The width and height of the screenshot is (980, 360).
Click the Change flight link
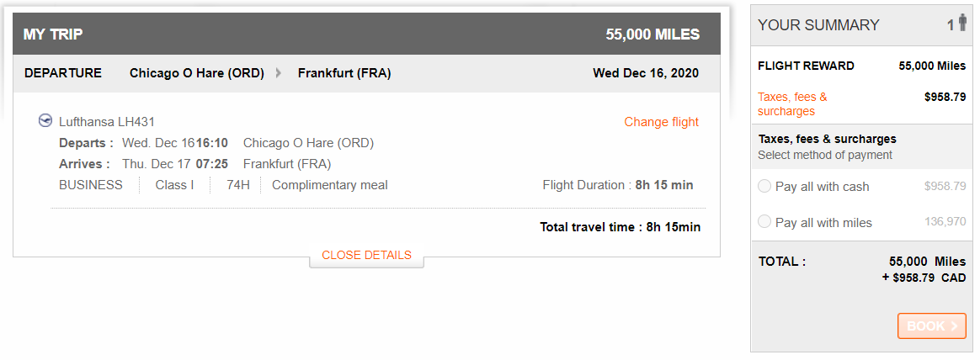(x=661, y=122)
